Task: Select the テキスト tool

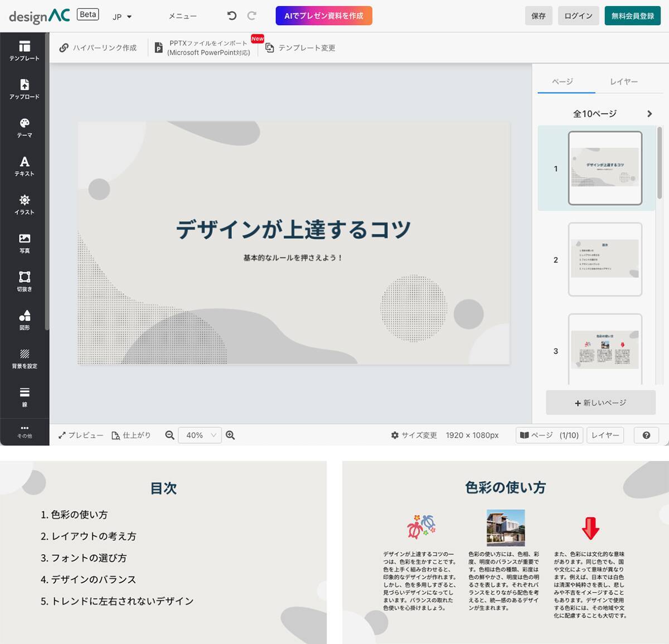Action: (24, 166)
